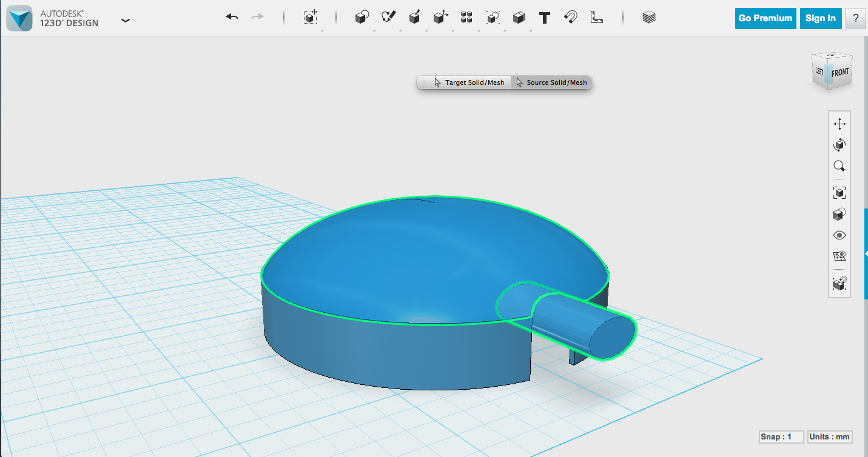Select Source Solid/Mesh option
The image size is (868, 457).
[x=551, y=82]
